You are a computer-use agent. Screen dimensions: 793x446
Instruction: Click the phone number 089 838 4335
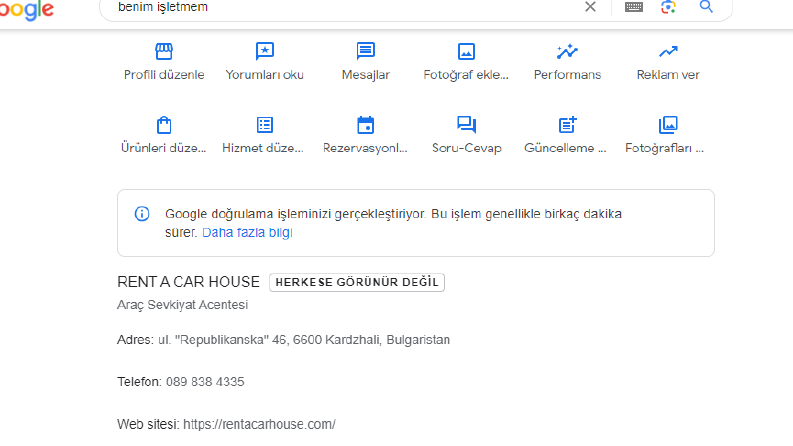point(205,382)
